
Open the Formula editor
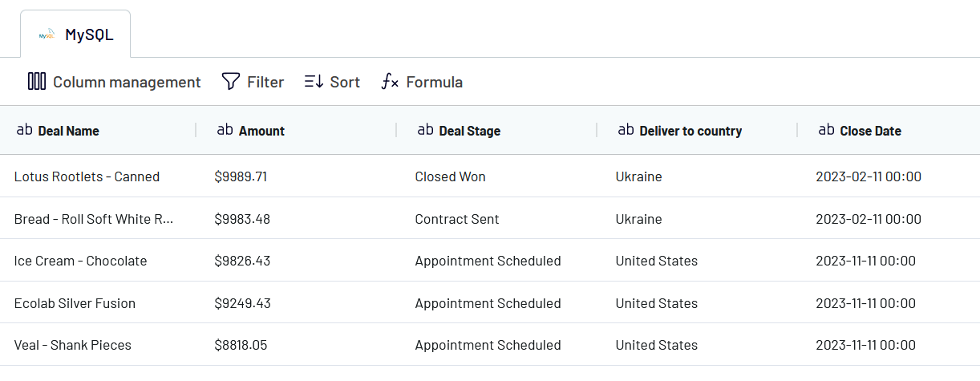(422, 82)
